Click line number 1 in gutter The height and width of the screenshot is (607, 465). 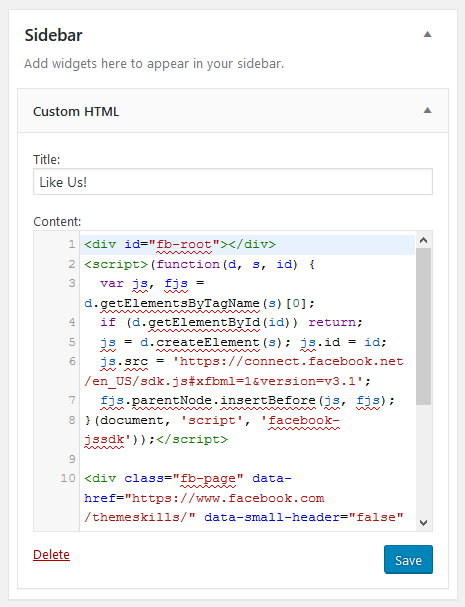coord(72,244)
